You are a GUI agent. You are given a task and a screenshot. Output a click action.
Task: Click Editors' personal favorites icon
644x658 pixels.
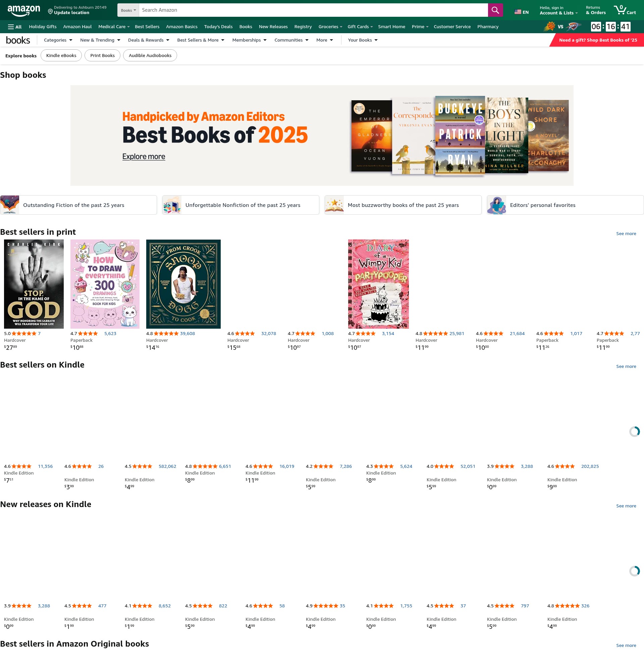click(x=496, y=205)
